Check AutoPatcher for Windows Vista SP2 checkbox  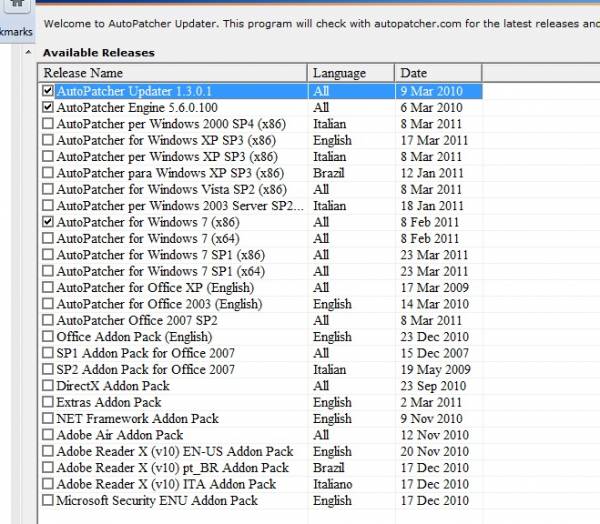tap(47, 189)
